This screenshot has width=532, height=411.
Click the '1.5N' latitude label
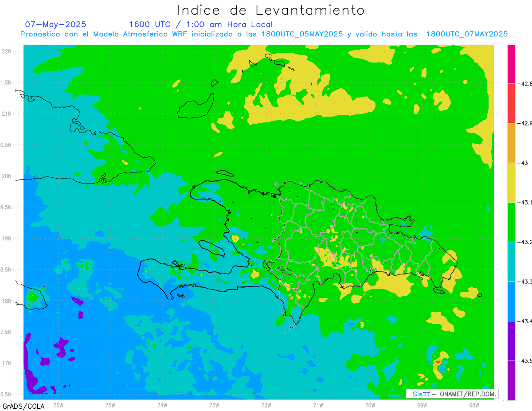(x=7, y=82)
